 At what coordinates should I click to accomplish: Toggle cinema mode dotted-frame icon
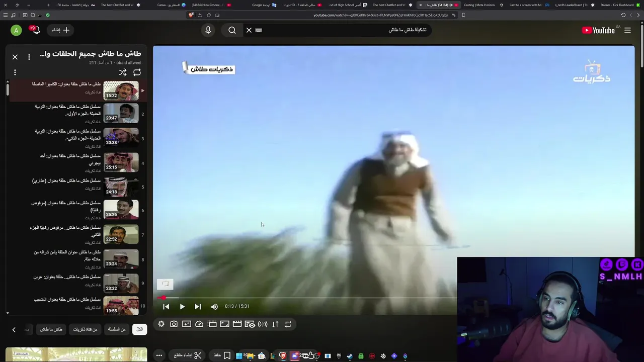click(212, 324)
